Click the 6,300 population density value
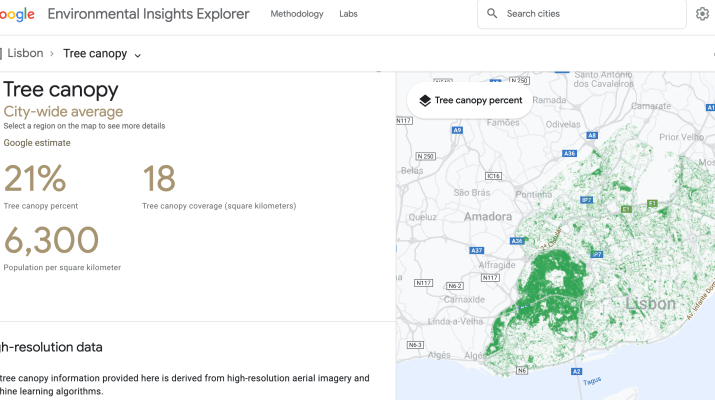Viewport: 715px width, 400px height. pyautogui.click(x=51, y=240)
